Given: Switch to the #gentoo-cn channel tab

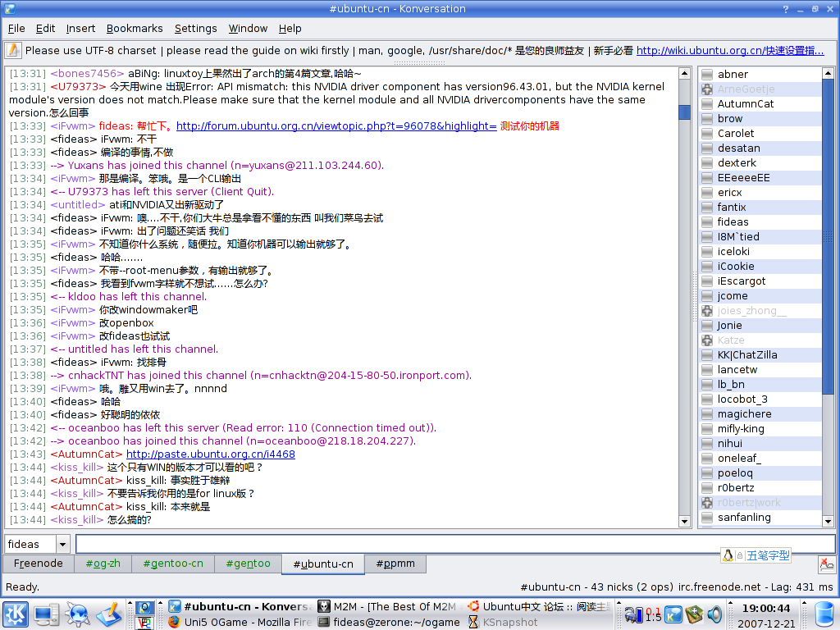Looking at the screenshot, I should [x=173, y=564].
